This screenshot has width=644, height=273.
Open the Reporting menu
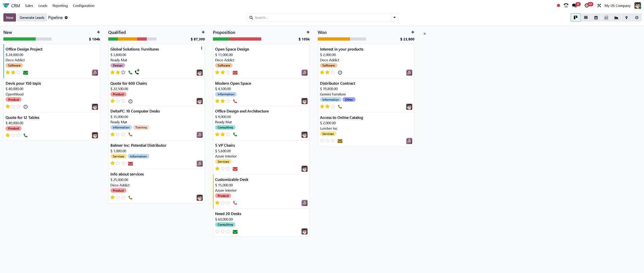(x=60, y=6)
